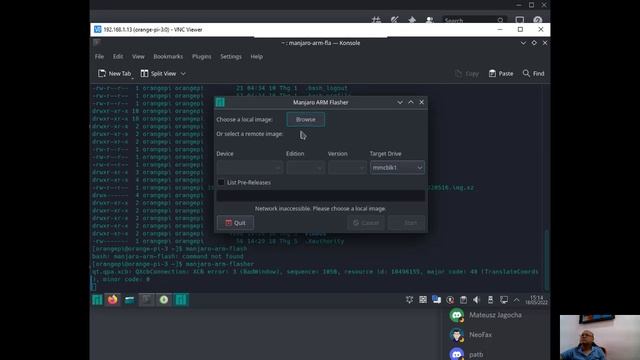This screenshot has height=360, width=640.
Task: Click the Konsole terminal scrollbar
Action: click(547, 260)
